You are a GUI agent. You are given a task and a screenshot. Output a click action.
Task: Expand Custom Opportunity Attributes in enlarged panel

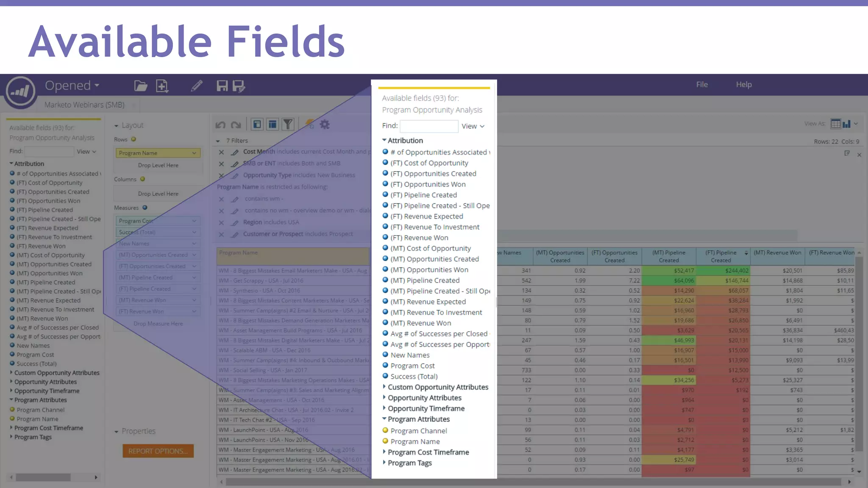(x=384, y=387)
